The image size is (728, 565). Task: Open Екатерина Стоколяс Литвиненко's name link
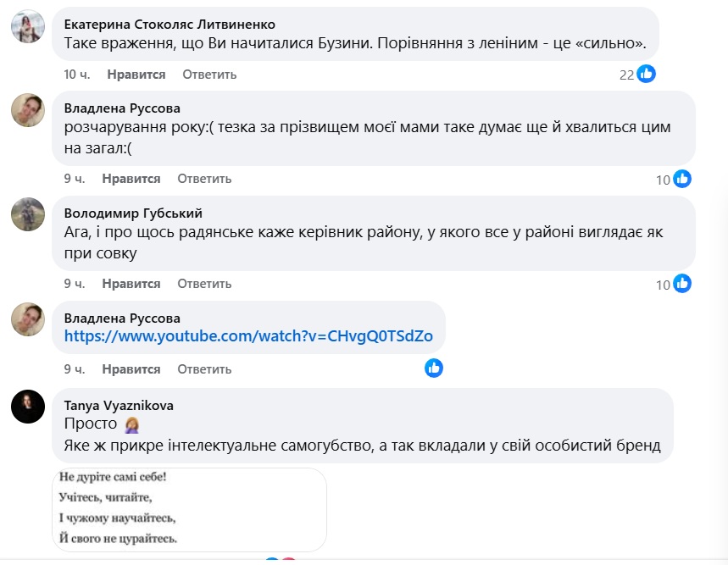pos(169,24)
